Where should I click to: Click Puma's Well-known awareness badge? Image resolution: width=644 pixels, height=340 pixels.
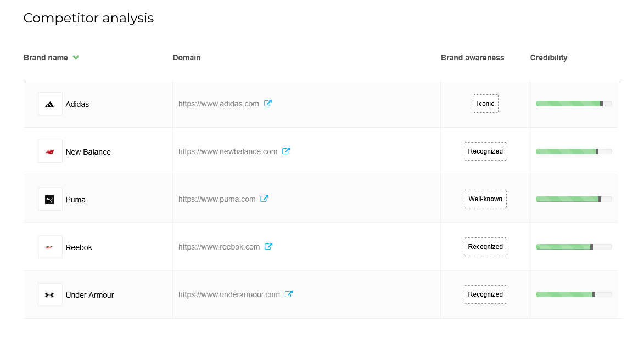coord(485,199)
